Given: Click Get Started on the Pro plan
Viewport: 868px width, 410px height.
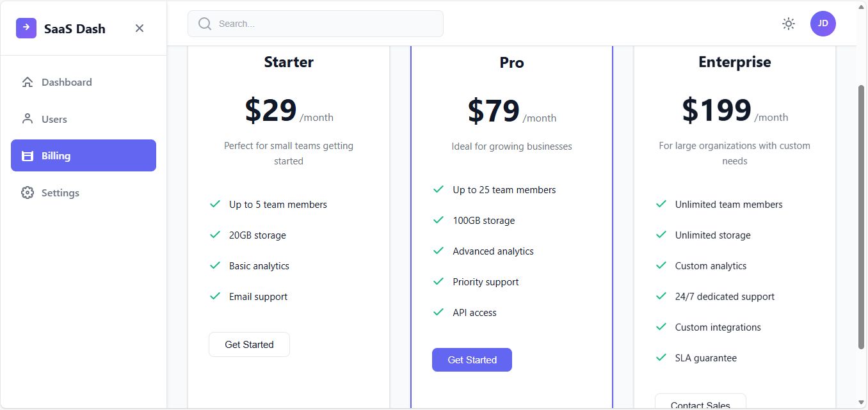Looking at the screenshot, I should 472,359.
